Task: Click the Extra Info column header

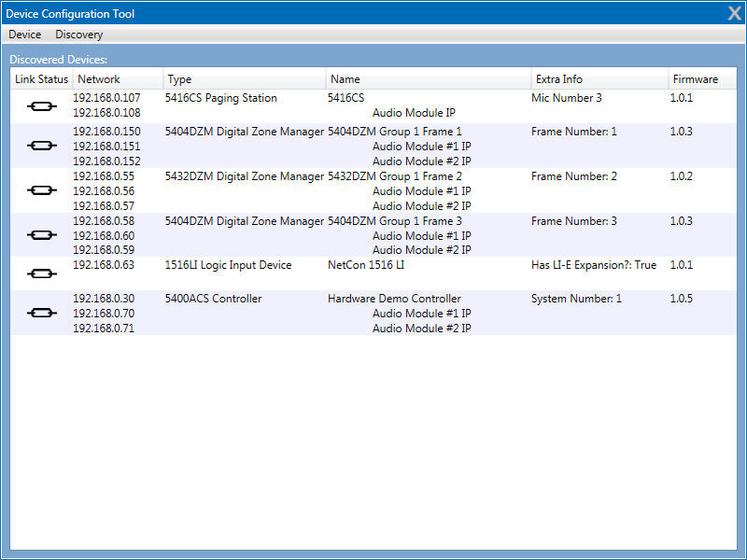Action: [559, 79]
